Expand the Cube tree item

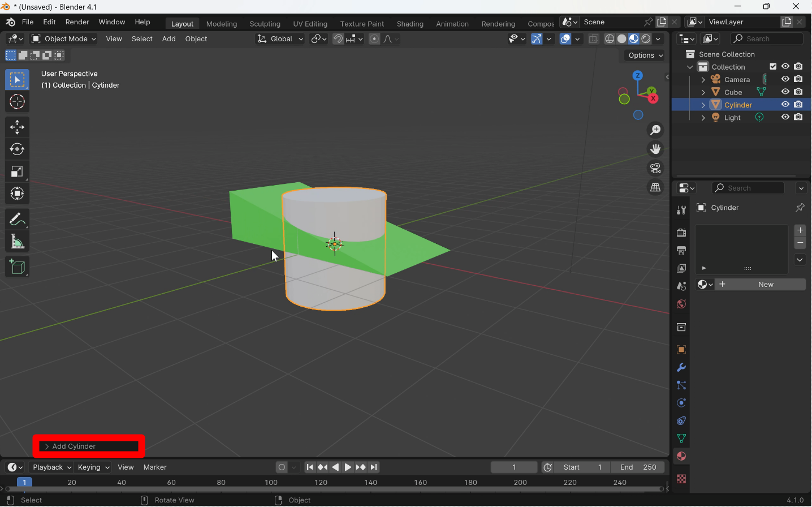[x=703, y=92]
